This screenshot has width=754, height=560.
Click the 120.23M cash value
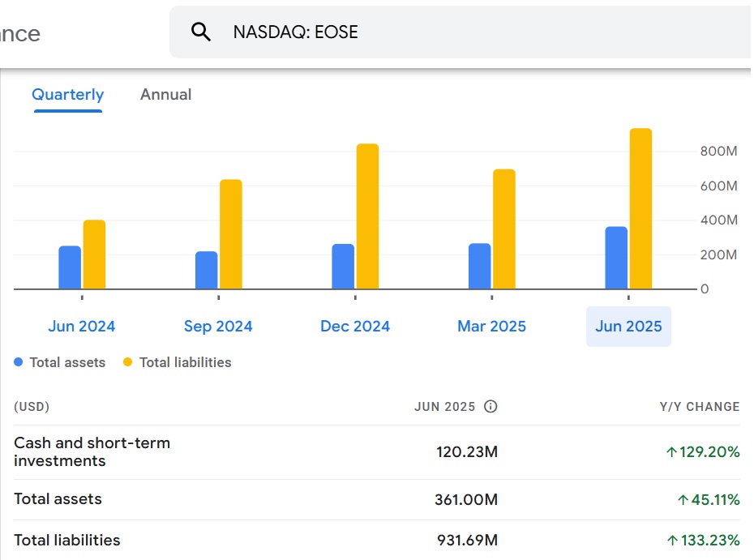[467, 452]
